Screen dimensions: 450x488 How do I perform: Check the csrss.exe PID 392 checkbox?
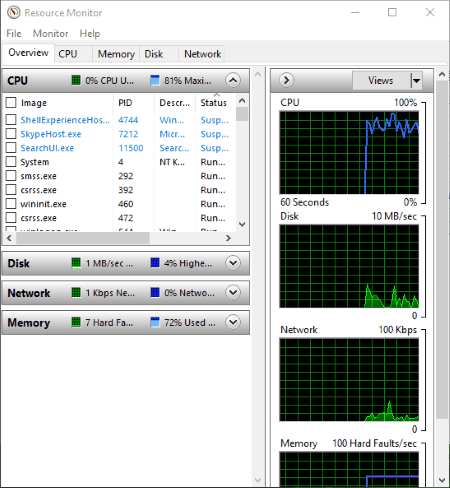click(x=11, y=190)
